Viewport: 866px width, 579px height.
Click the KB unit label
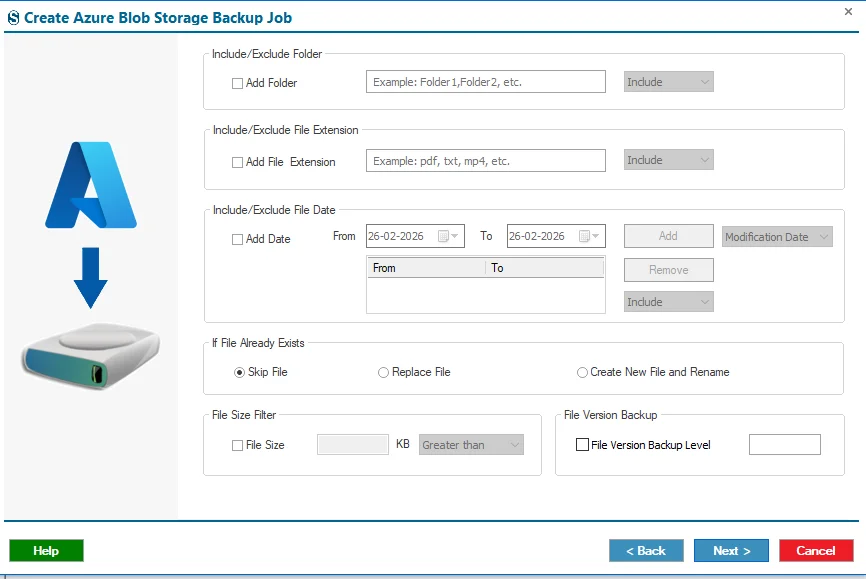point(403,444)
